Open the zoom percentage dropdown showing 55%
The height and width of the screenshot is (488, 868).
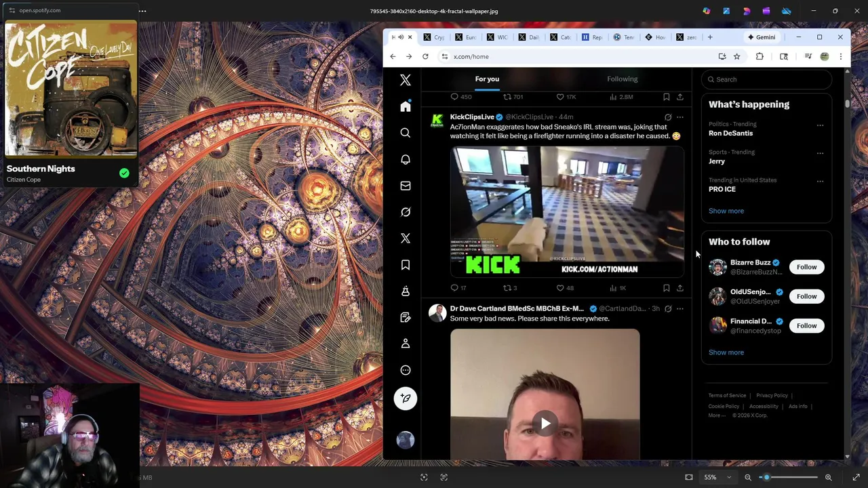coord(717,477)
